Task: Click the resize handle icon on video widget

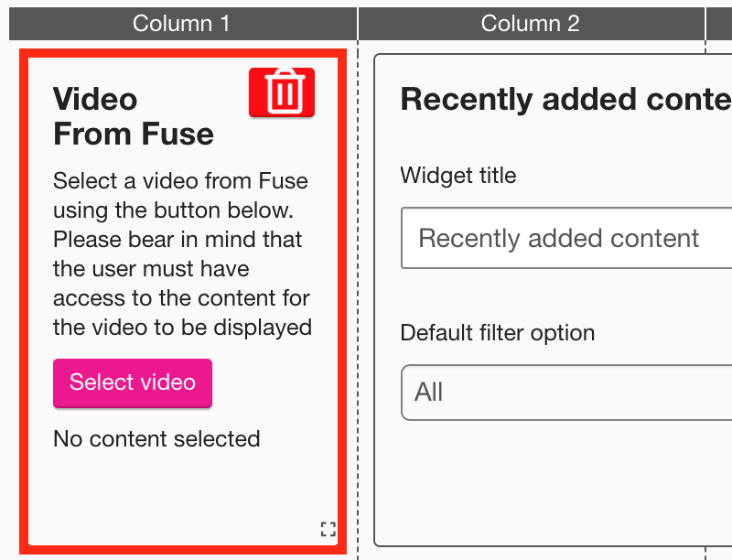Action: click(x=328, y=528)
